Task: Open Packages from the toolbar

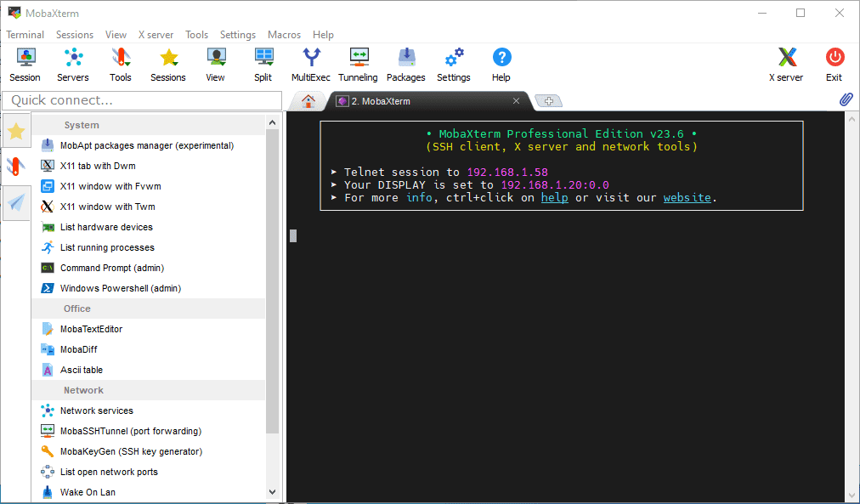Action: (406, 65)
